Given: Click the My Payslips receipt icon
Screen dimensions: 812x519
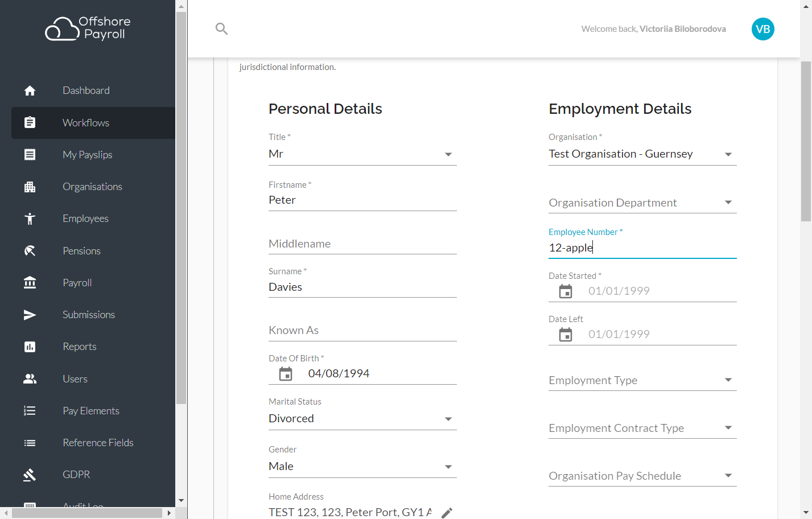Looking at the screenshot, I should [x=30, y=154].
